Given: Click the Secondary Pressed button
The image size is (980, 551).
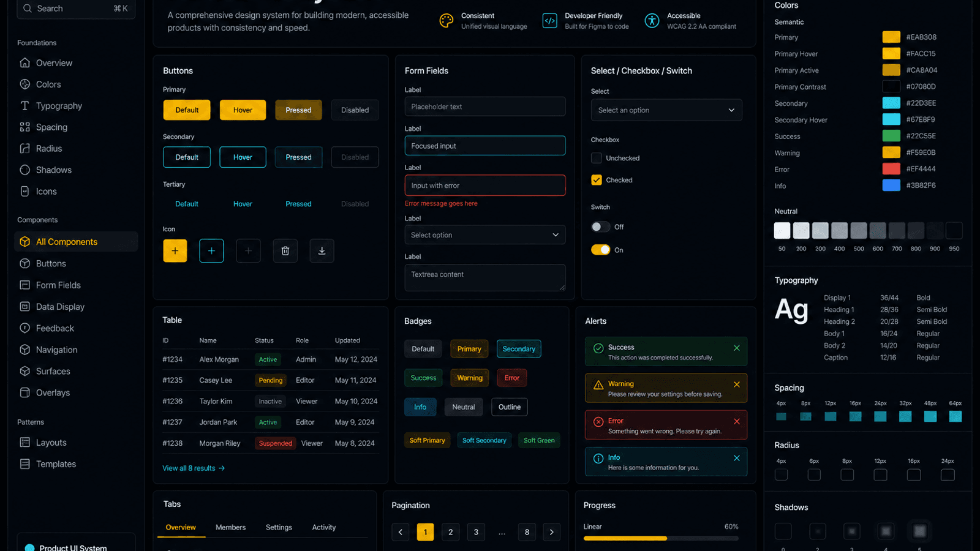Looking at the screenshot, I should (x=298, y=157).
